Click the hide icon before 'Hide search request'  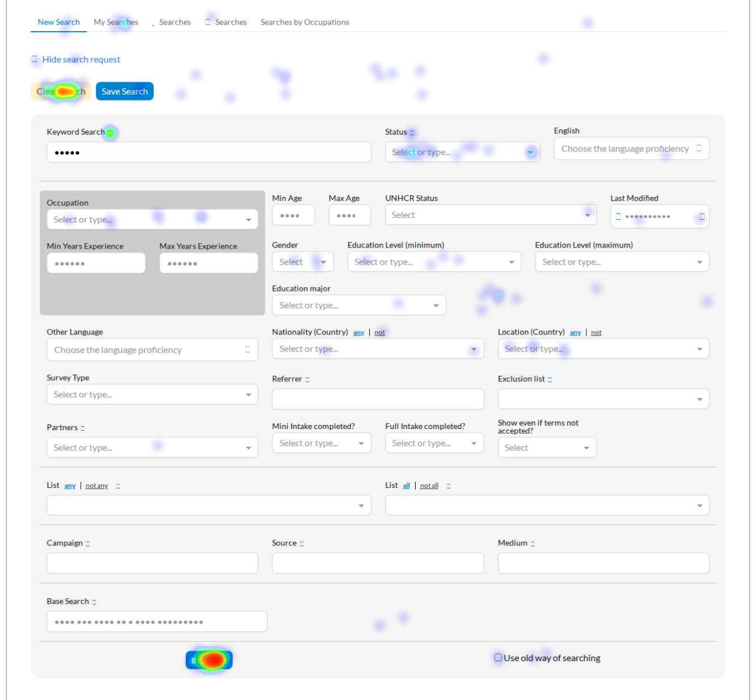point(34,59)
